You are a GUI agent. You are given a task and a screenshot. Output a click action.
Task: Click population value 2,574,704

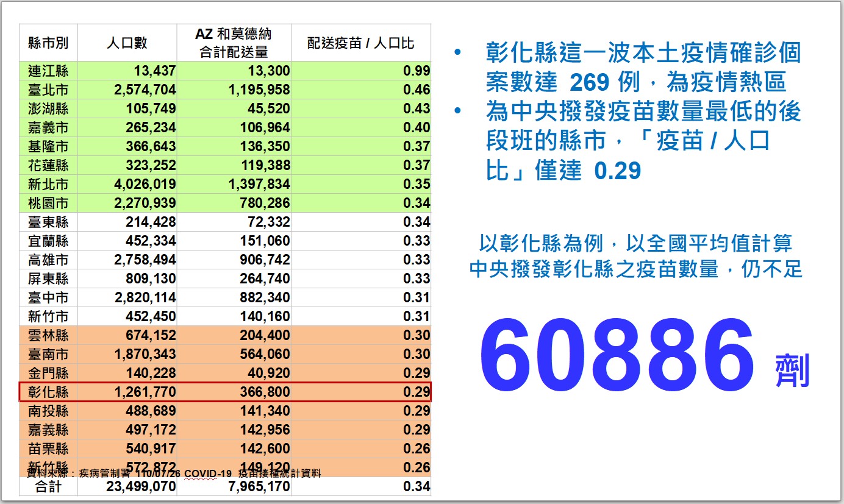[x=145, y=90]
